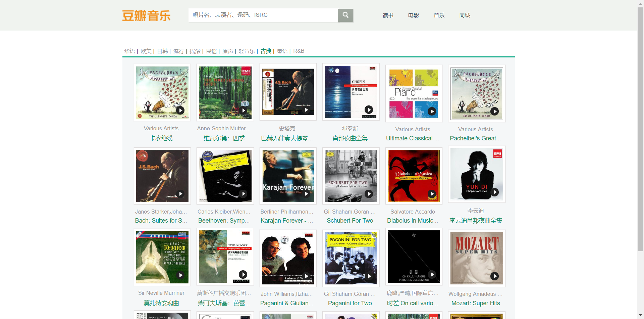Play the 柴可夫斯基:芭蕾 preview
This screenshot has width=644, height=319.
tap(243, 274)
